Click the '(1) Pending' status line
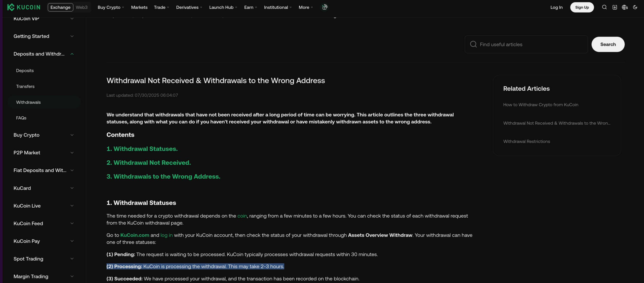 pyautogui.click(x=242, y=254)
